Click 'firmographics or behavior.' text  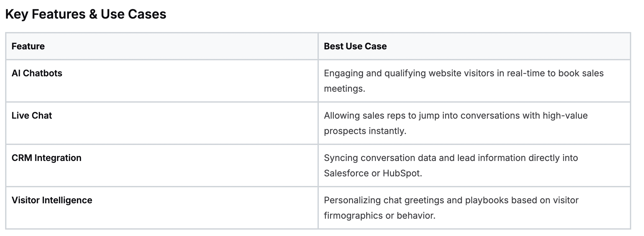[x=380, y=215]
